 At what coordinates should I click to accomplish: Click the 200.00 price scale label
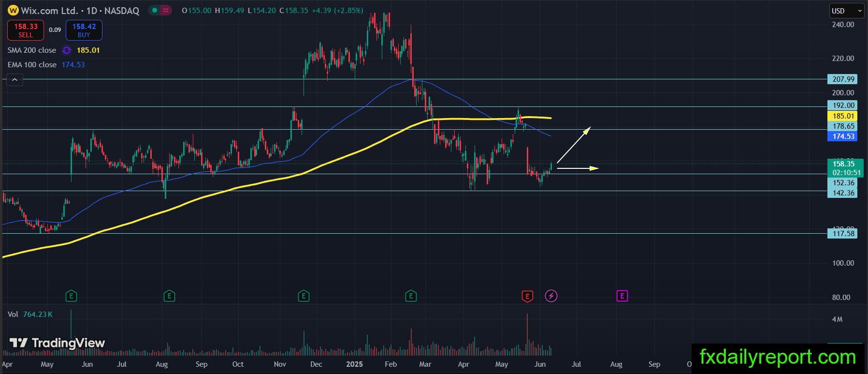843,93
